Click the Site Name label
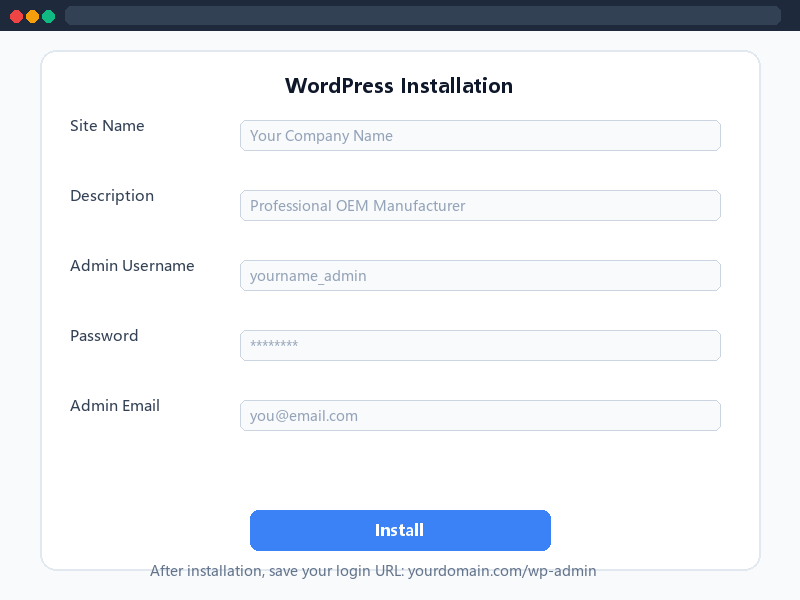Image resolution: width=800 pixels, height=600 pixels. tap(107, 126)
